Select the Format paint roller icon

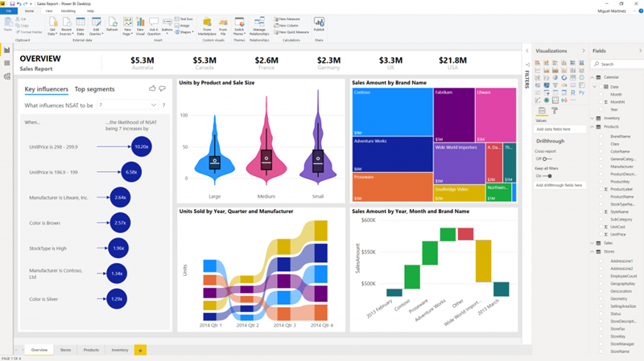[x=554, y=110]
